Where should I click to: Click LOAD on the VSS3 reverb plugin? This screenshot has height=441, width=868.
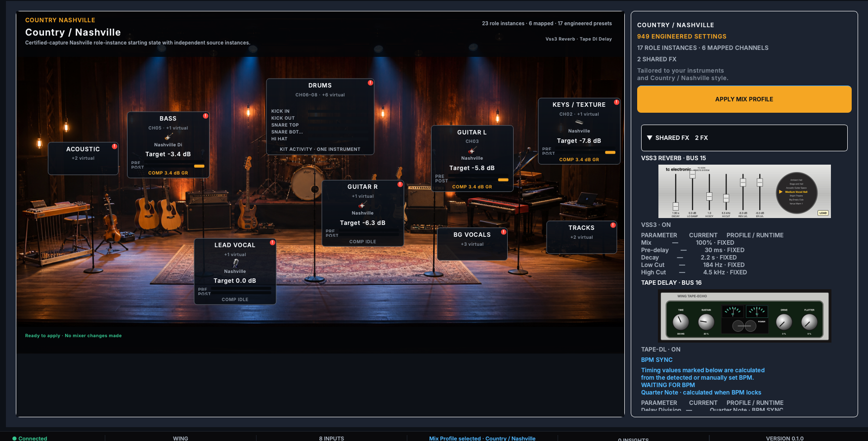pos(823,213)
